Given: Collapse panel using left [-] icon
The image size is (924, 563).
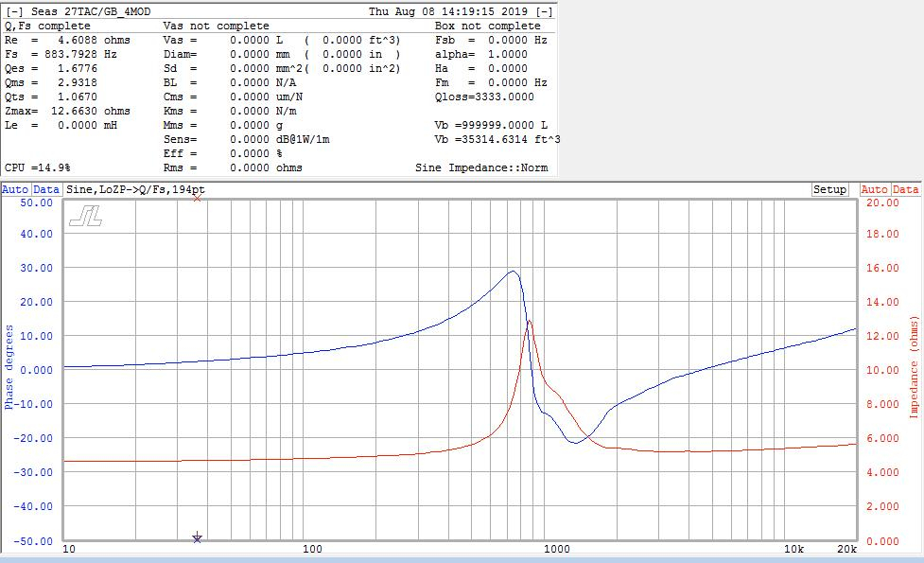Looking at the screenshot, I should coord(13,11).
